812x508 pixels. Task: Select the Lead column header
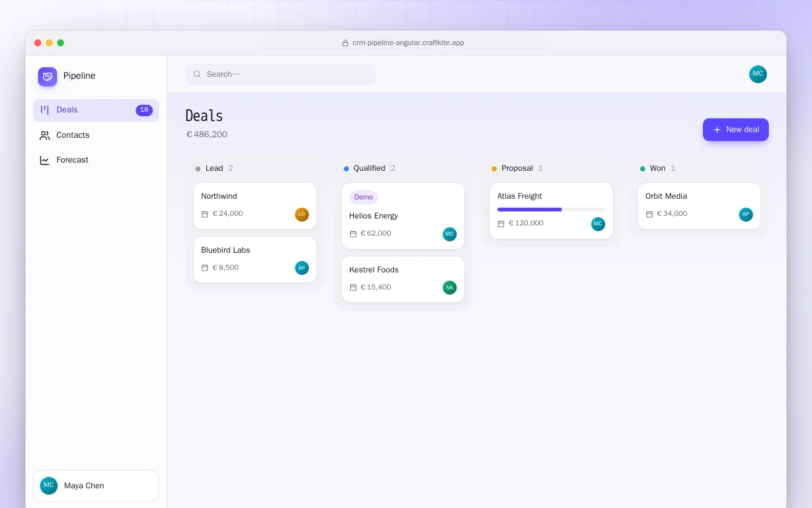point(214,168)
